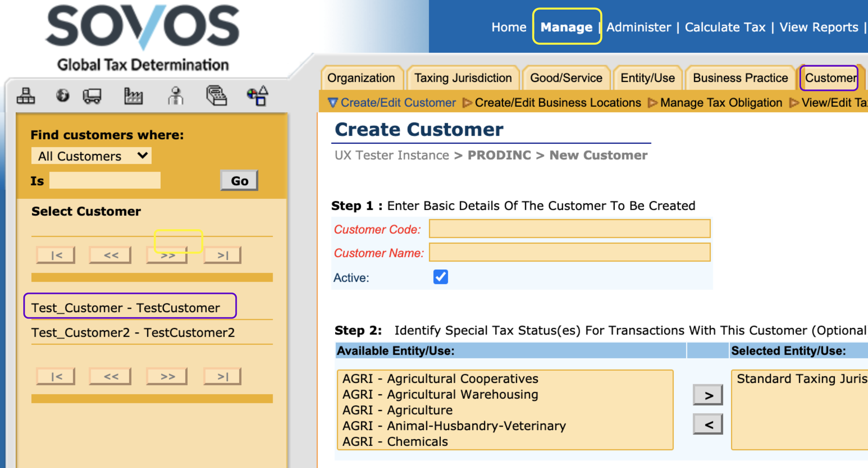868x468 pixels.
Task: Click the cash register icon
Action: (x=216, y=96)
